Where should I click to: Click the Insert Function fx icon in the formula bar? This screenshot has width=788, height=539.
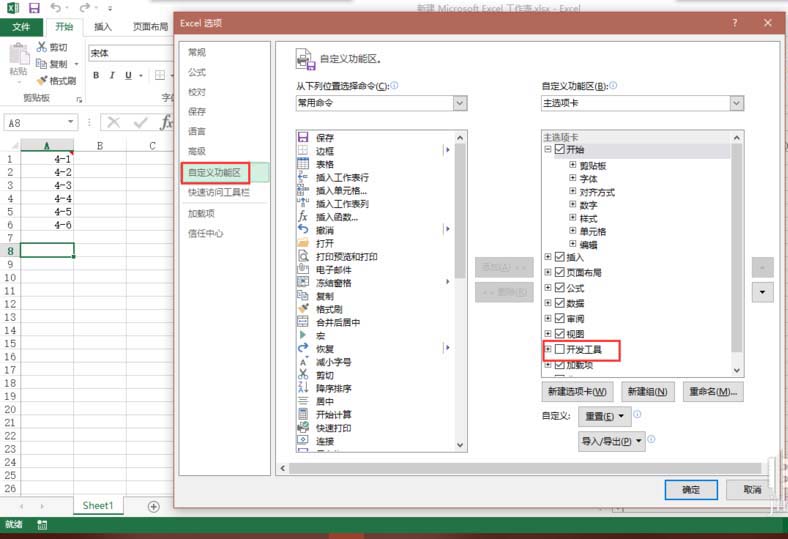tap(166, 122)
